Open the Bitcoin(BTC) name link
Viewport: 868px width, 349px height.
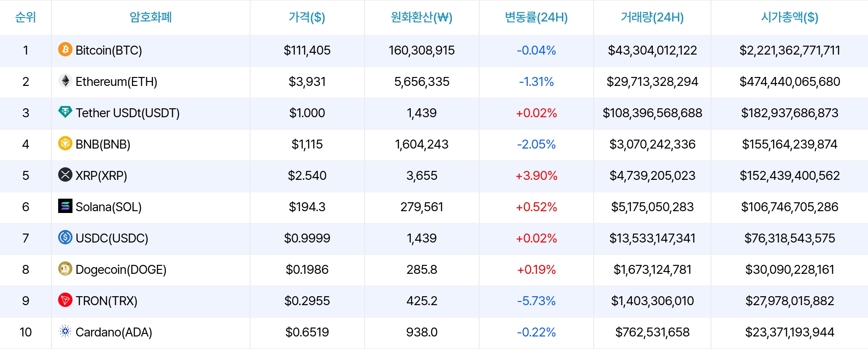point(109,50)
